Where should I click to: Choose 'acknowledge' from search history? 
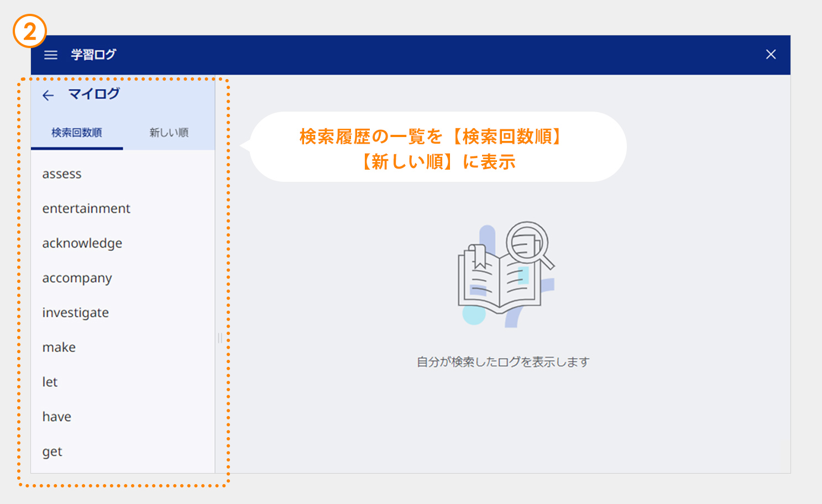(x=82, y=244)
